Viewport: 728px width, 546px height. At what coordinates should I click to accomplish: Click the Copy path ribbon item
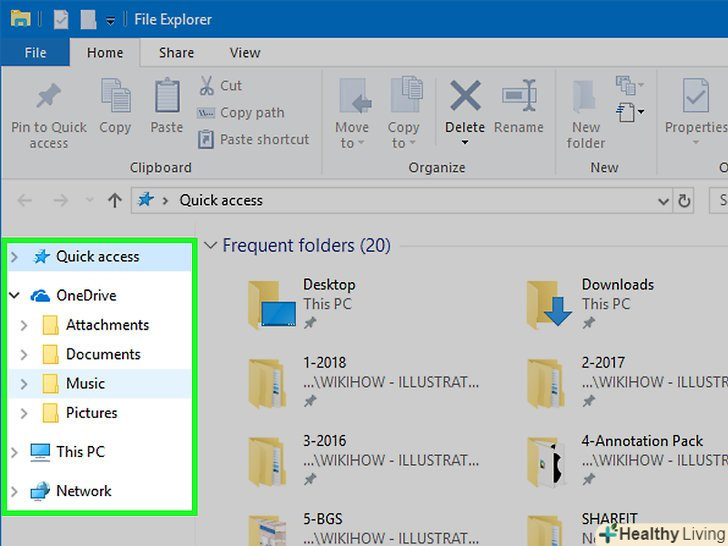240,113
